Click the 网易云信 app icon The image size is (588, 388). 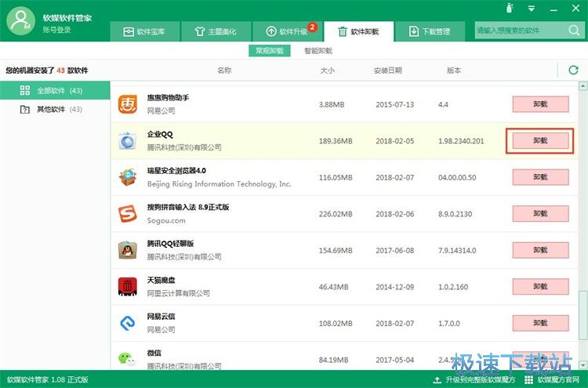click(x=128, y=323)
